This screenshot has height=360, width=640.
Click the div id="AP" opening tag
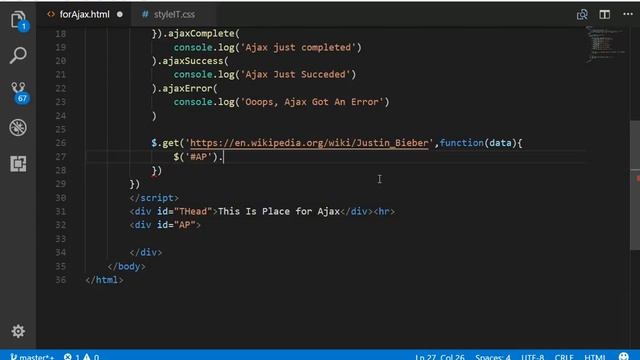pos(165,225)
